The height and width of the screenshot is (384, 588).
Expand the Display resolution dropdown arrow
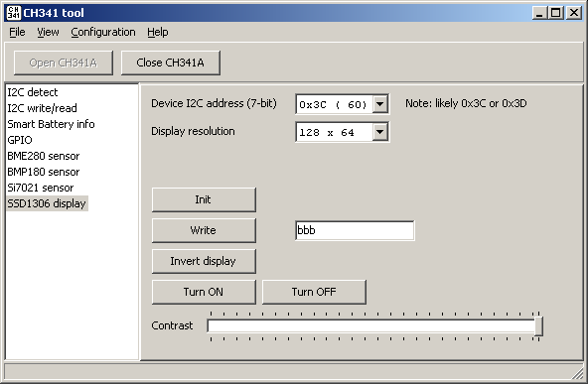pyautogui.click(x=379, y=132)
